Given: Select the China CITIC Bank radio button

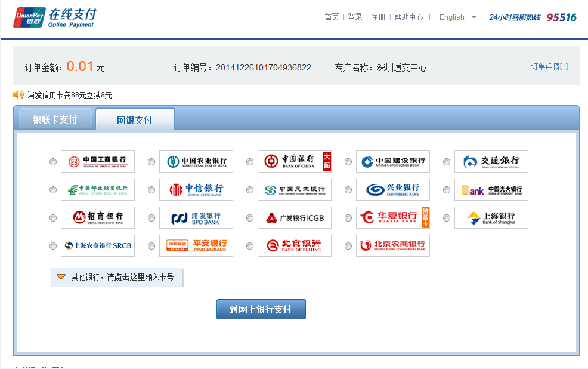Looking at the screenshot, I should coord(151,190).
